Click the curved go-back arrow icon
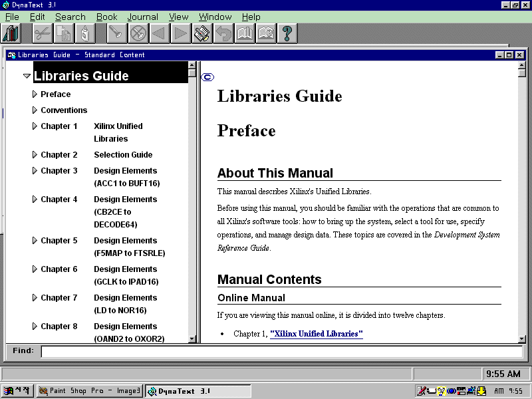Viewport: 532px width, 399px height. point(223,33)
